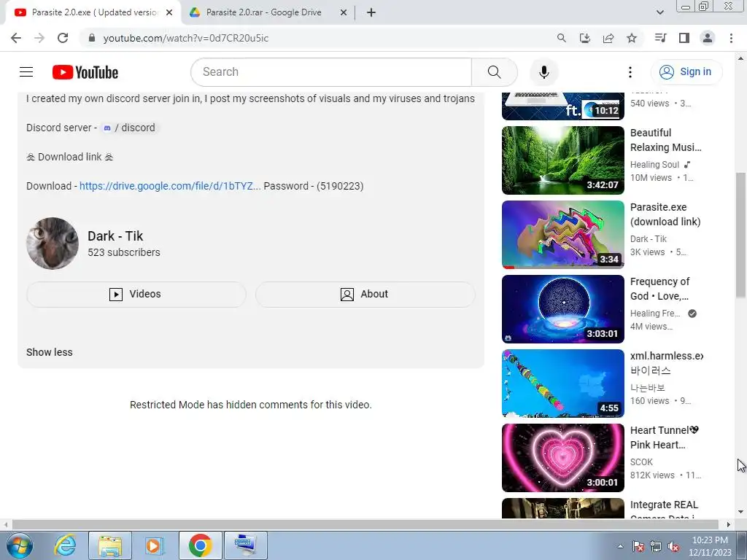Open Beautiful Relaxing Music video thumbnail
The height and width of the screenshot is (560, 747).
[x=563, y=160]
